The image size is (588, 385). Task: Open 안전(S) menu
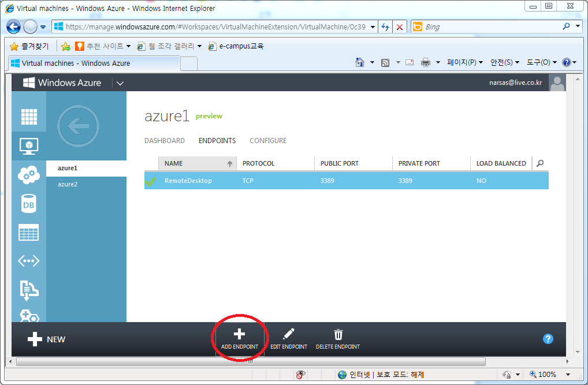(x=505, y=62)
